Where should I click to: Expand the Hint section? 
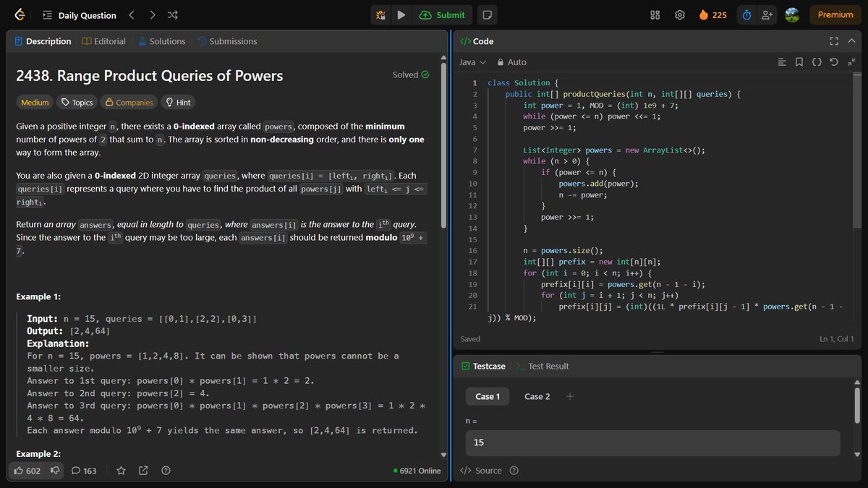(x=178, y=102)
